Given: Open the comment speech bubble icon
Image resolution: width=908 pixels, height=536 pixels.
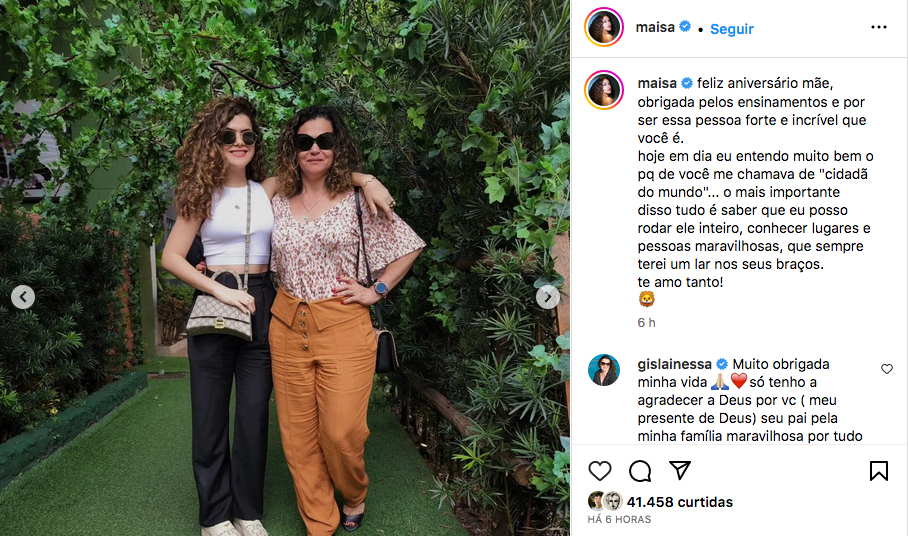Looking at the screenshot, I should point(640,471).
